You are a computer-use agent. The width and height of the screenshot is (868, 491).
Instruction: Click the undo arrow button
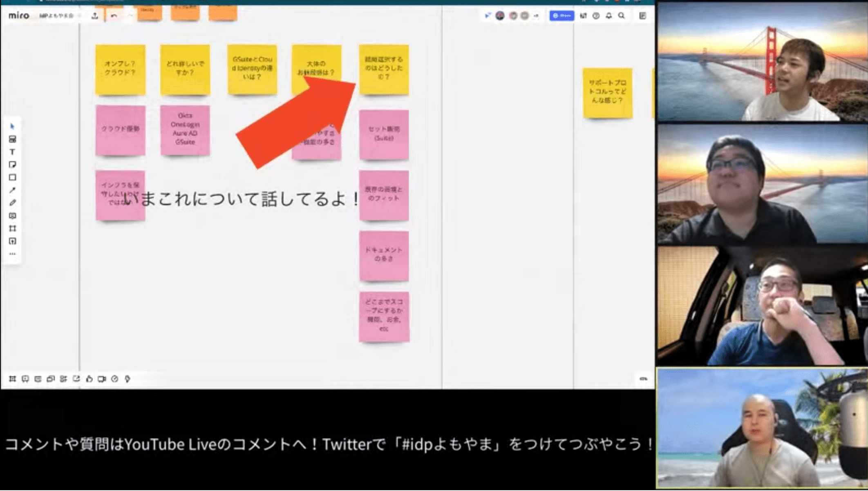tap(114, 16)
